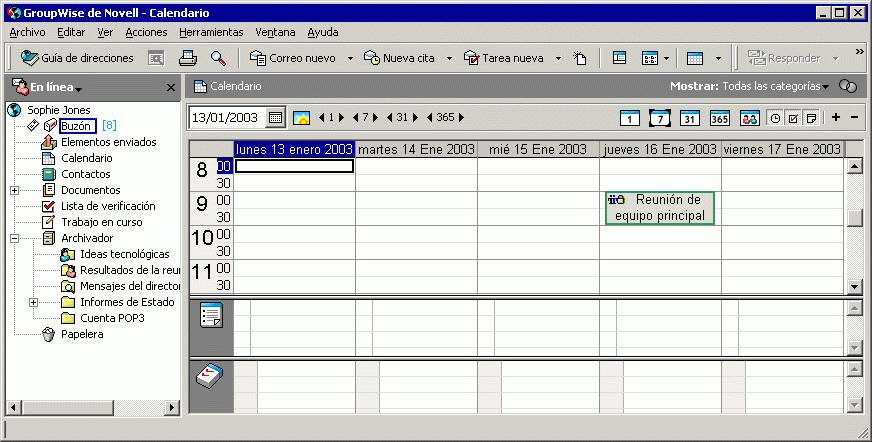The height and width of the screenshot is (442, 872).
Task: Go back one day with left arrow
Action: click(x=321, y=117)
